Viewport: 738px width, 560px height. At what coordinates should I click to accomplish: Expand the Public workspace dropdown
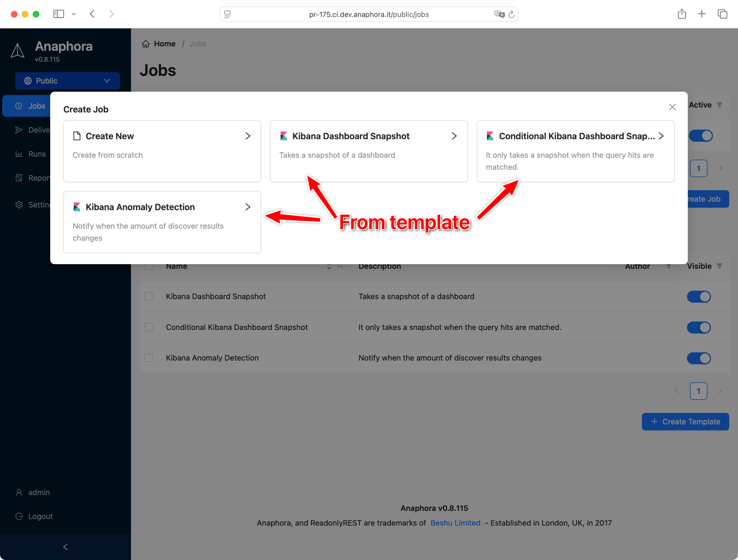pyautogui.click(x=107, y=80)
